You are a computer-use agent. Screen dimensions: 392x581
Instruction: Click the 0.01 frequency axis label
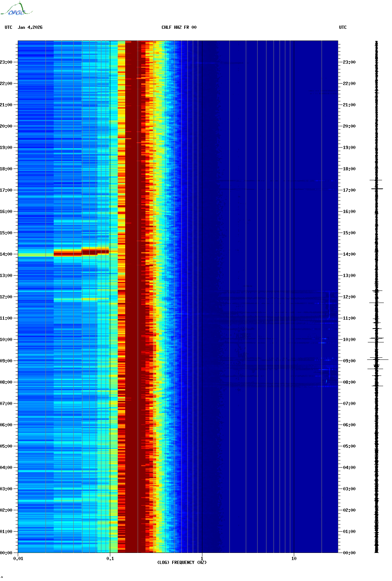18,559
